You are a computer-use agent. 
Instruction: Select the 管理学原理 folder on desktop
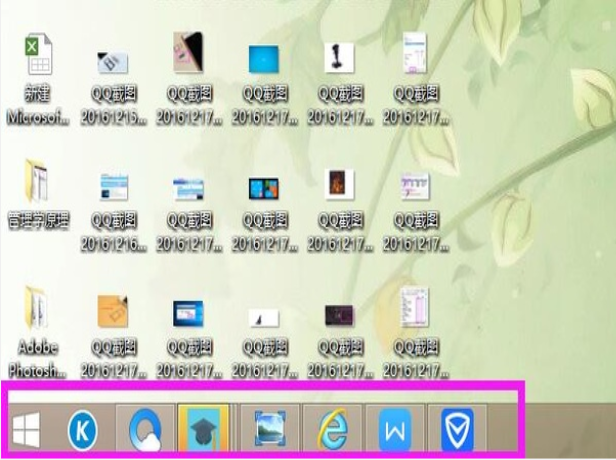pyautogui.click(x=37, y=182)
